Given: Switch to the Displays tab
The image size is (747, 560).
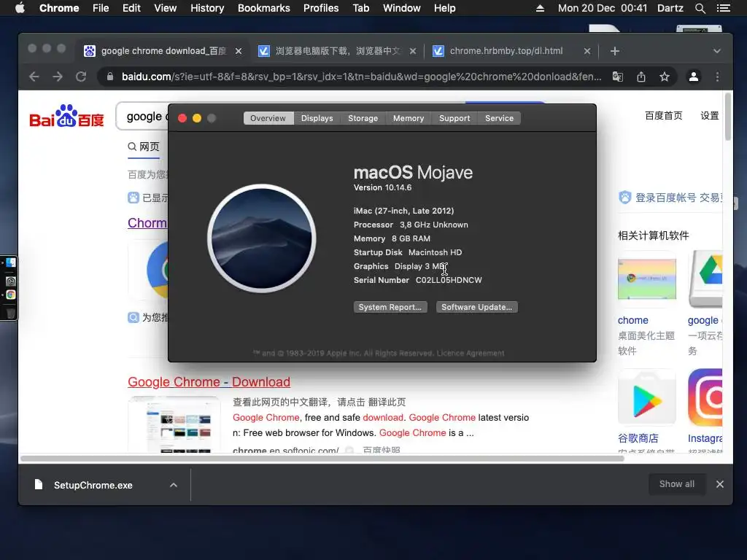Looking at the screenshot, I should click(317, 118).
